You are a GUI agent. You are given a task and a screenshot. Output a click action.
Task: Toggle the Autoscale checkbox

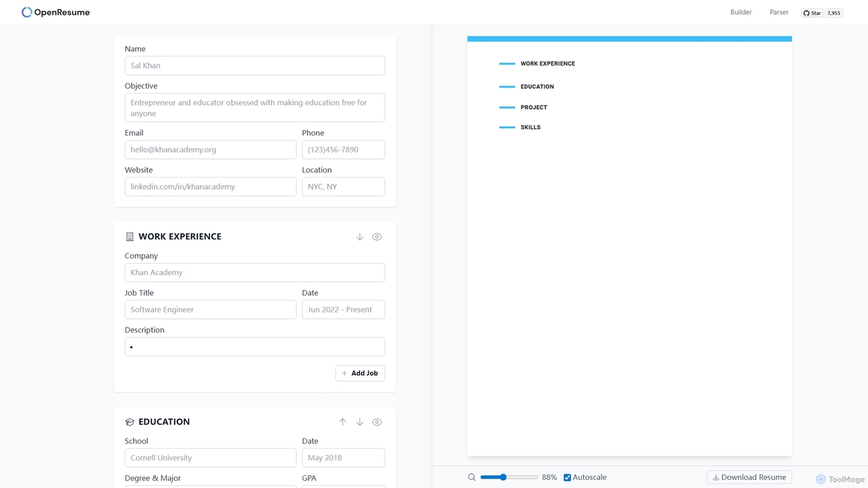[568, 477]
